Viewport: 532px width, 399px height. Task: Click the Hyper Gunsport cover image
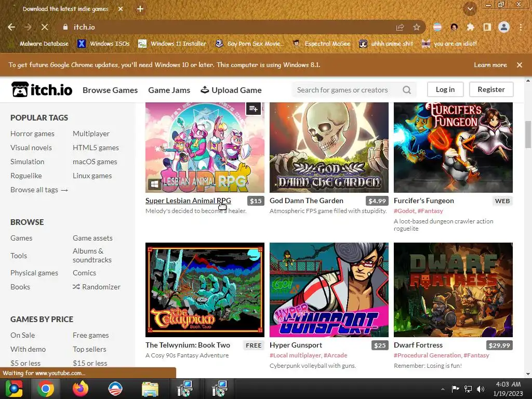(329, 290)
